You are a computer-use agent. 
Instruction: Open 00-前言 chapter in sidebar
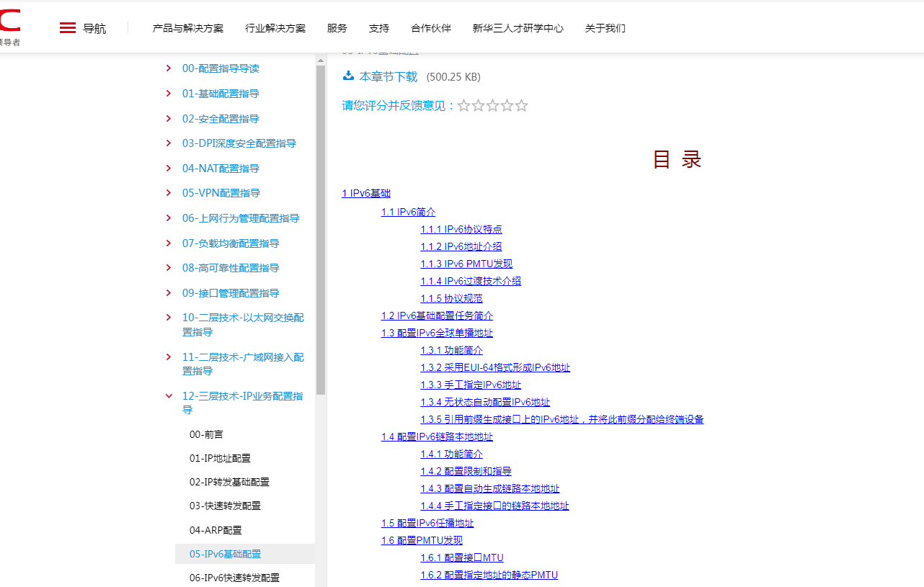point(207,434)
